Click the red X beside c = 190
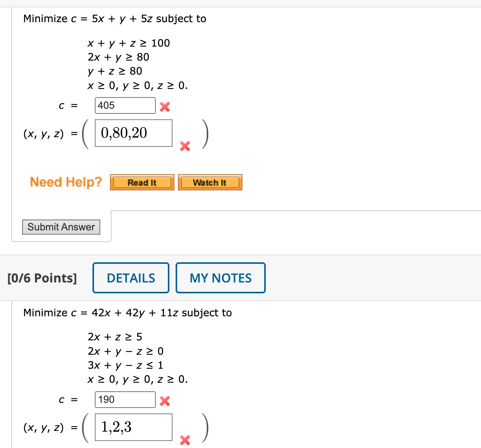Screen dimensions: 481x448 coord(164,400)
